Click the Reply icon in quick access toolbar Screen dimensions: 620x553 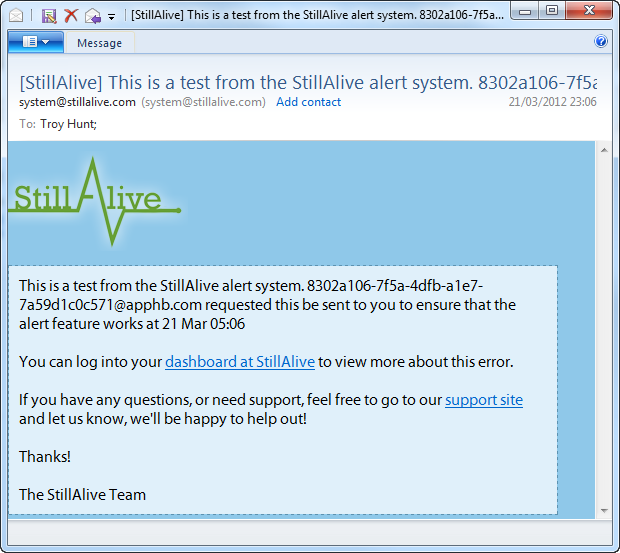point(93,16)
